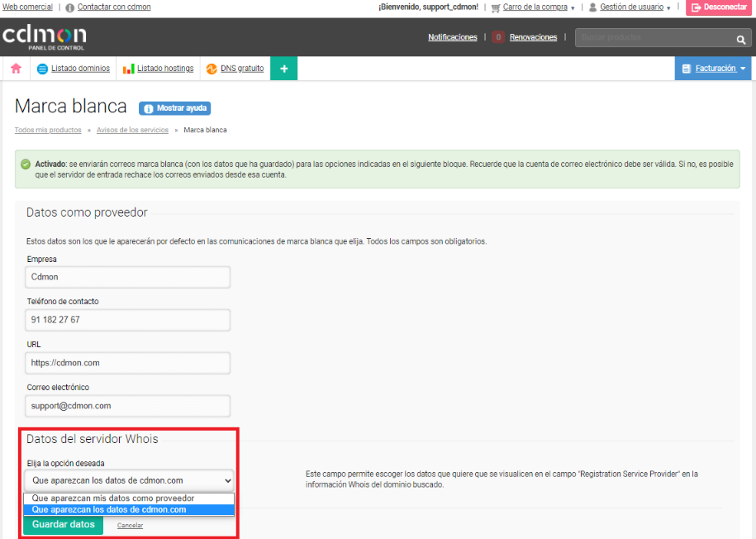Click the Mostrar ayuda button
The width and height of the screenshot is (756, 539).
[175, 108]
